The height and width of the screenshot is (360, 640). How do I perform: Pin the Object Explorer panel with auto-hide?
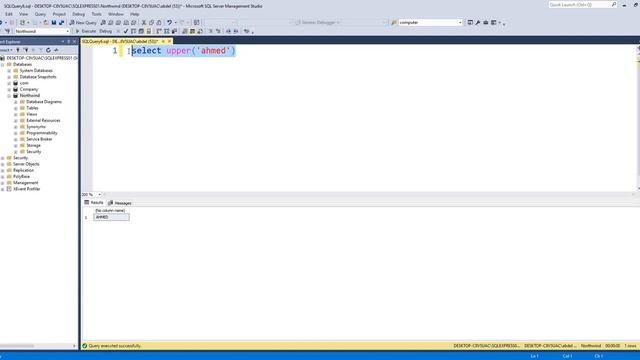69,42
